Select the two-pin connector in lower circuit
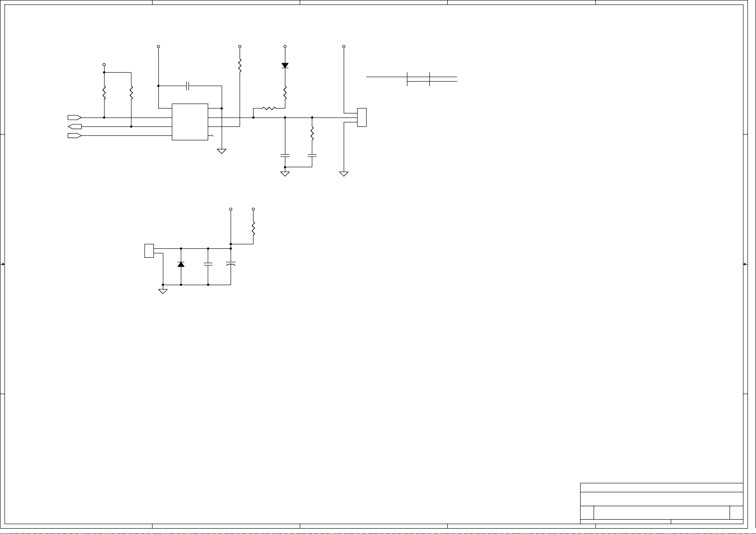756x534 pixels. coord(149,251)
